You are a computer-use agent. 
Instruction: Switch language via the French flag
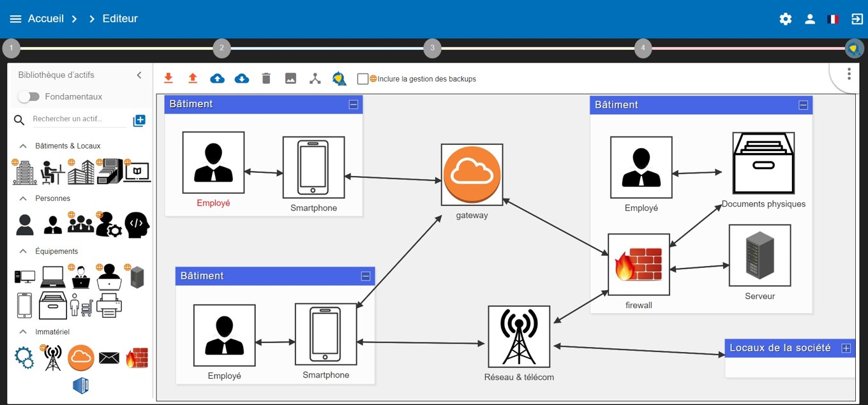pyautogui.click(x=833, y=19)
